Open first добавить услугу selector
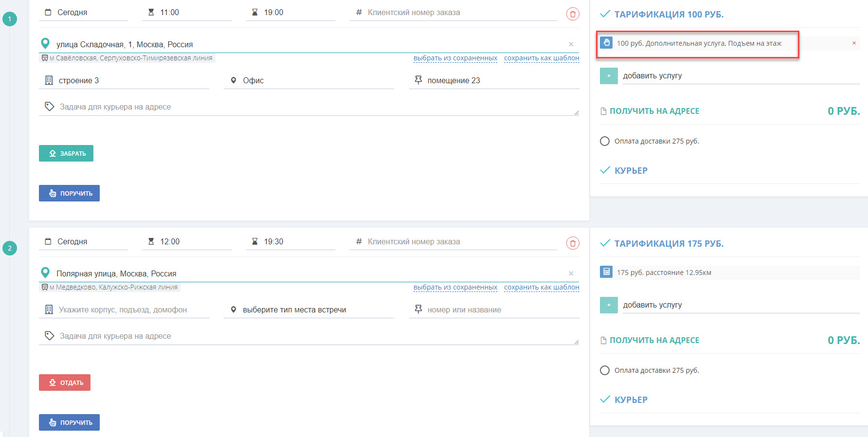The width and height of the screenshot is (868, 437). 741,76
